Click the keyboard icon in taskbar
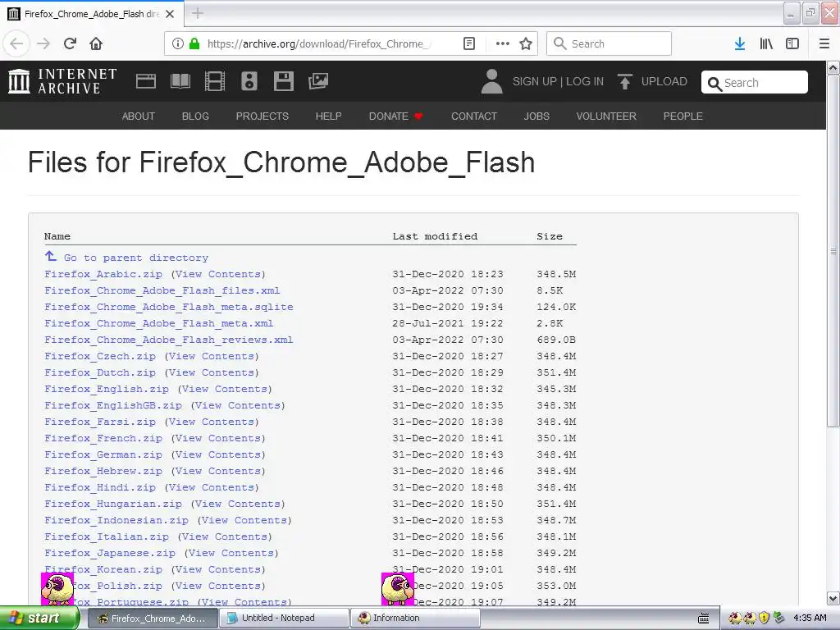840x630 pixels. pyautogui.click(x=703, y=619)
